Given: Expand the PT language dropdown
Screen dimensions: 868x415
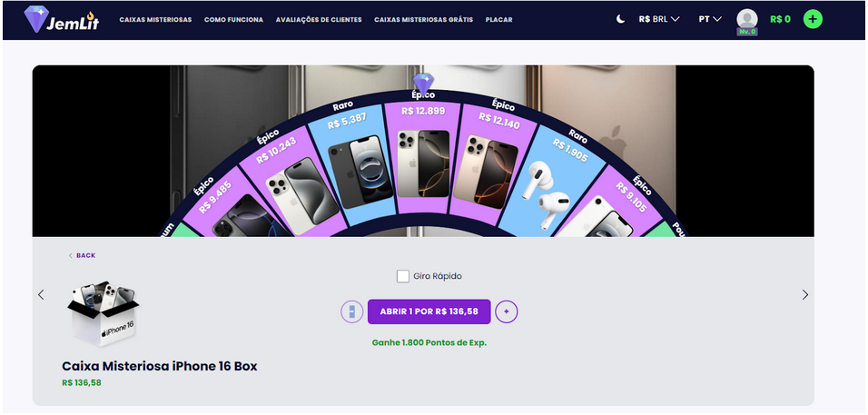Looking at the screenshot, I should 710,19.
